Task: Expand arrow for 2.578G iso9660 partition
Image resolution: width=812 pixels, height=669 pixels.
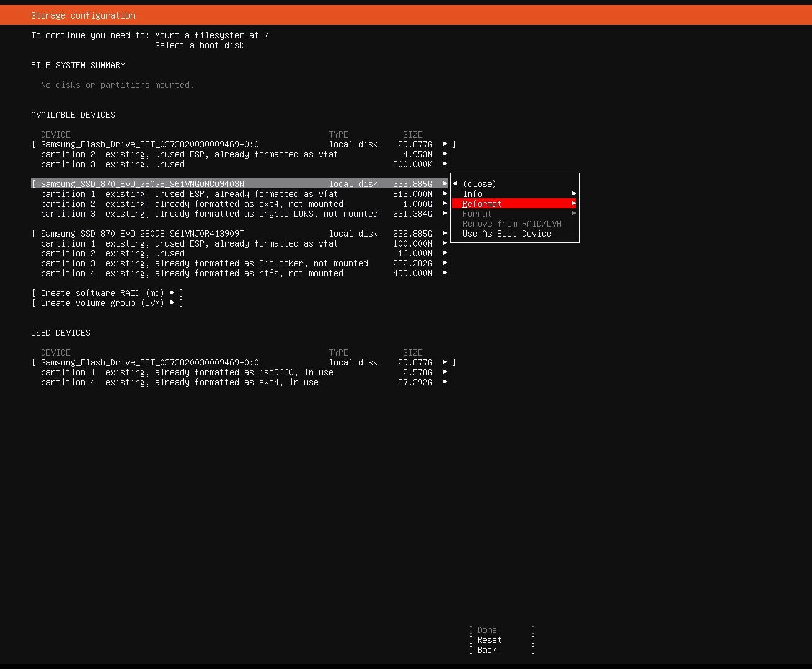Action: [x=445, y=372]
